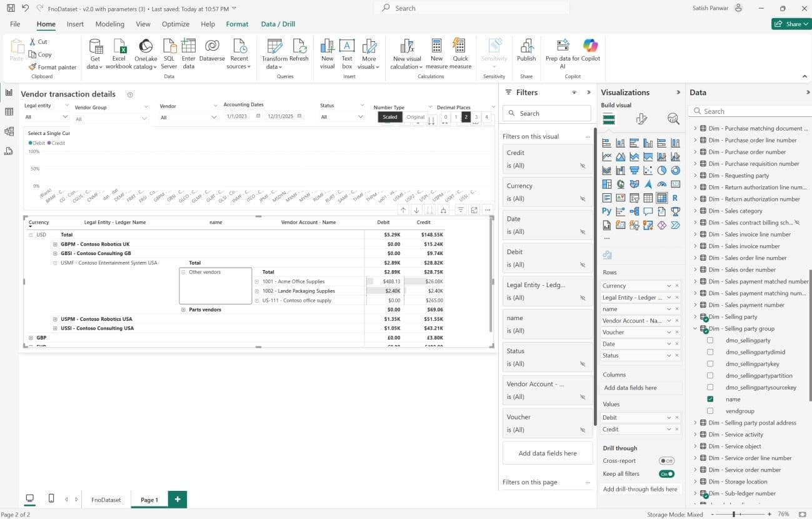
Task: Click the Transform data icon
Action: tap(274, 47)
